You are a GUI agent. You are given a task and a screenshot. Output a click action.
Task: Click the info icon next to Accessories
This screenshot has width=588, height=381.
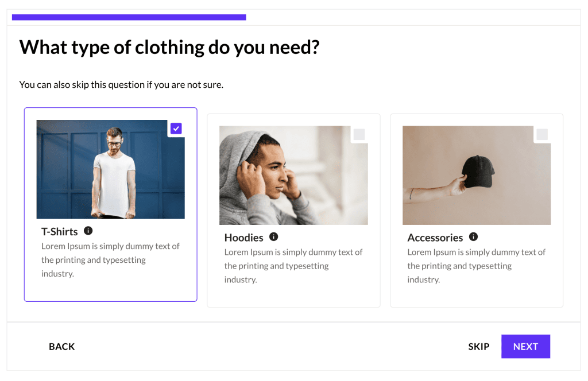474,237
